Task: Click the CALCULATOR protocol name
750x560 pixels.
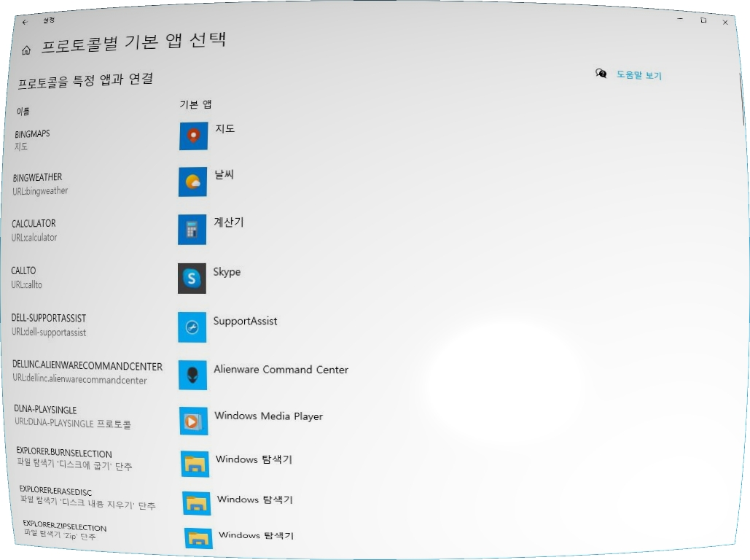Action: click(34, 224)
